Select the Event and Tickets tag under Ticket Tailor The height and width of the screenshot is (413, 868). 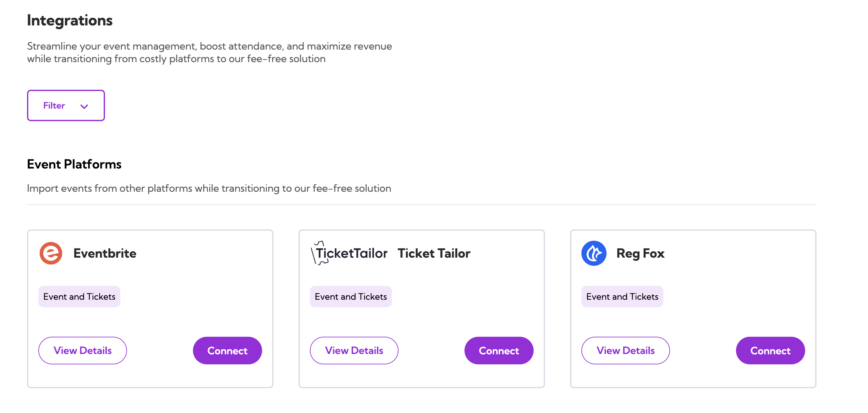coord(350,296)
